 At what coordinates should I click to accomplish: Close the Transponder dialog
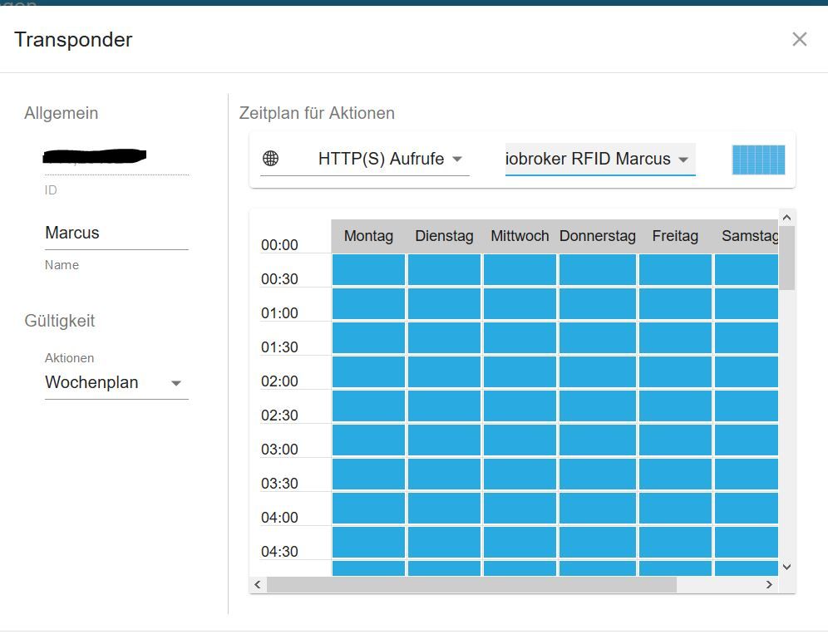[799, 39]
